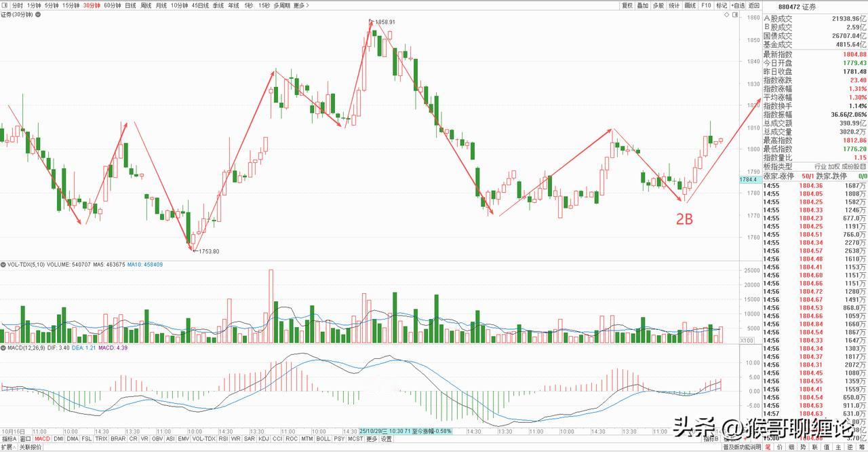Select the 行业 tab in 板指类型 row
Image resolution: width=868 pixels, height=452 pixels.
pos(821,166)
